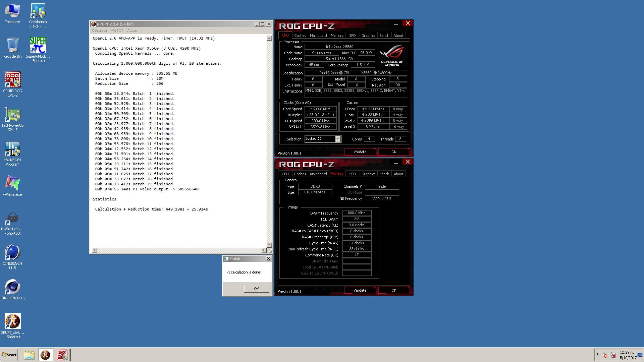Select SPD tab in bottom CPU-Z window

[352, 174]
